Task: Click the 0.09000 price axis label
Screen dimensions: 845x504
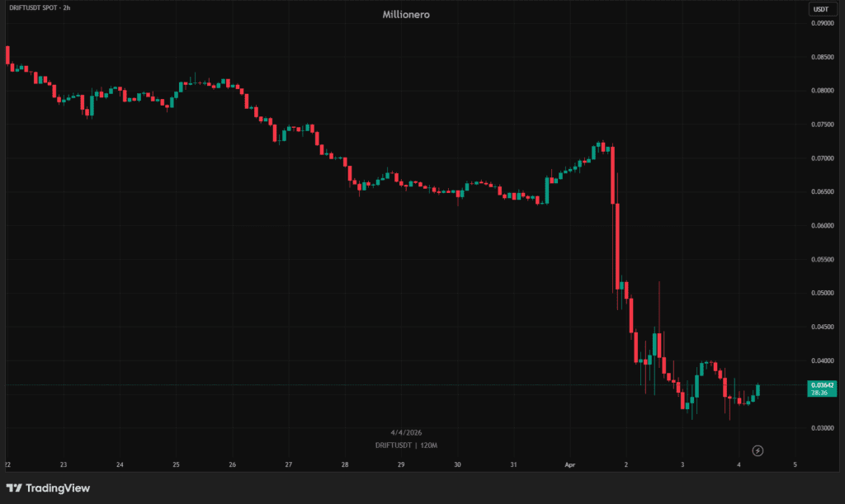Action: point(821,23)
